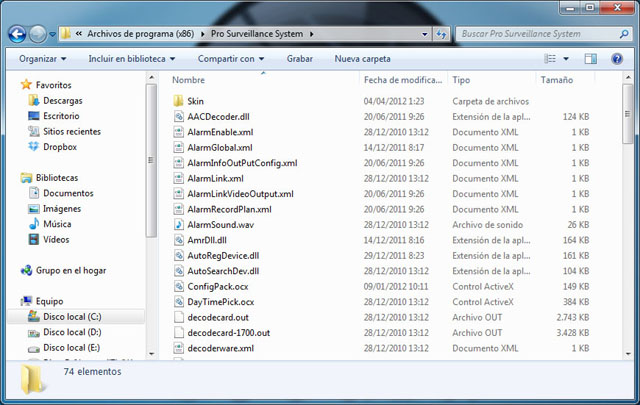The width and height of the screenshot is (640, 405).
Task: Click the Forward navigation arrow
Action: point(38,34)
